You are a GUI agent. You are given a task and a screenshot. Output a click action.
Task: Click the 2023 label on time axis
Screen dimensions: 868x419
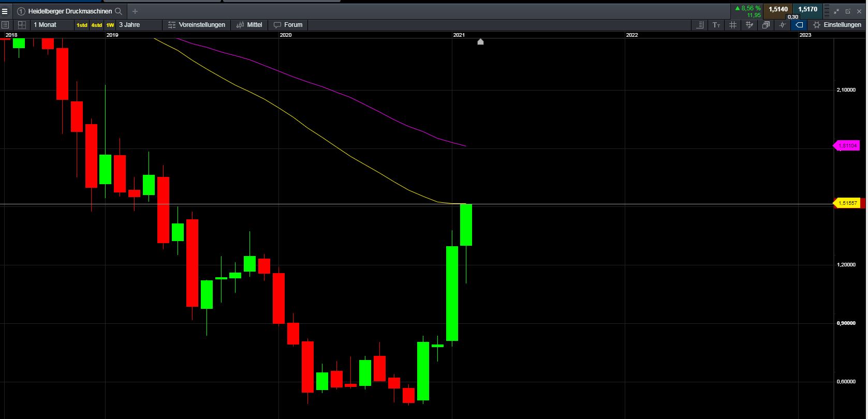tap(805, 35)
